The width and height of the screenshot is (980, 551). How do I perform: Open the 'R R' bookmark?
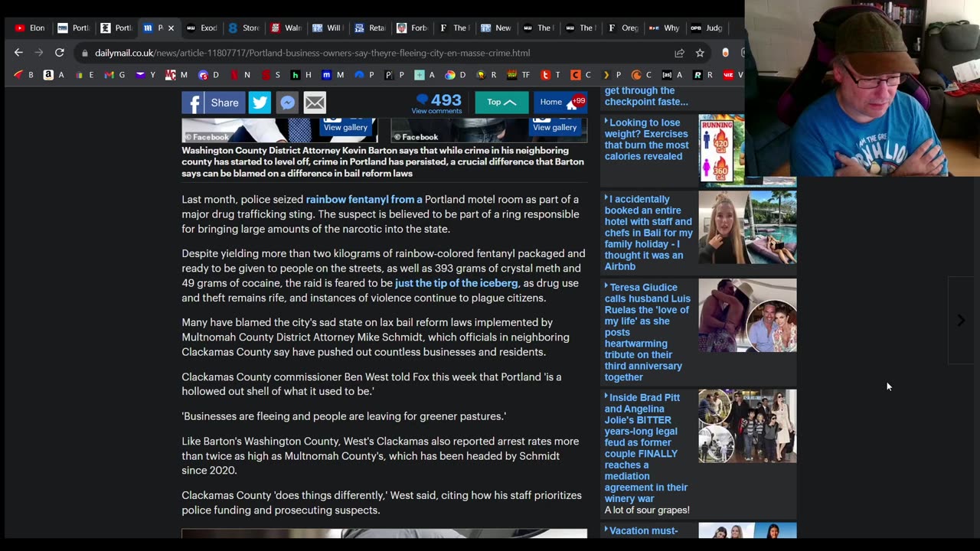[x=703, y=75]
